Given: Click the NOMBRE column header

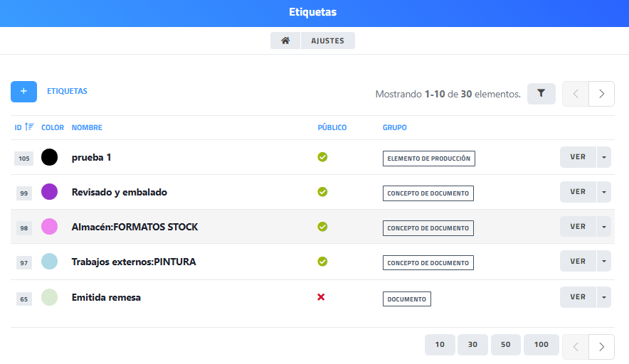Looking at the screenshot, I should pos(87,128).
